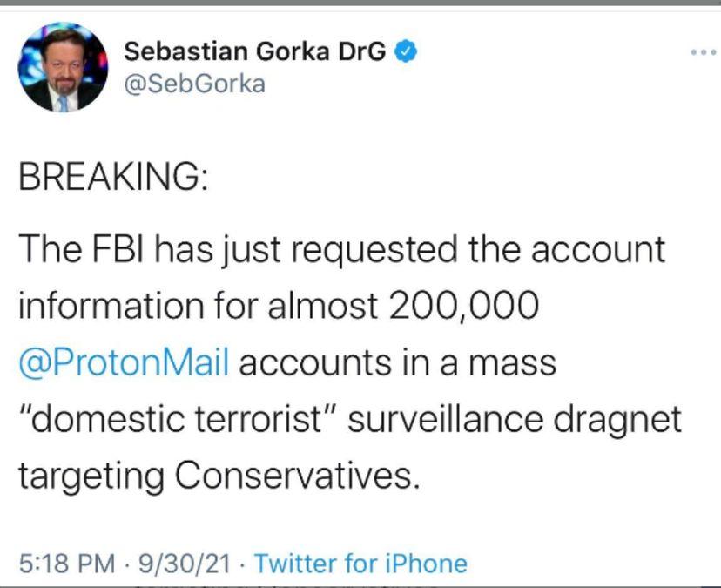Click the words accounts in a mass
This screenshot has height=588, width=721.
point(396,362)
